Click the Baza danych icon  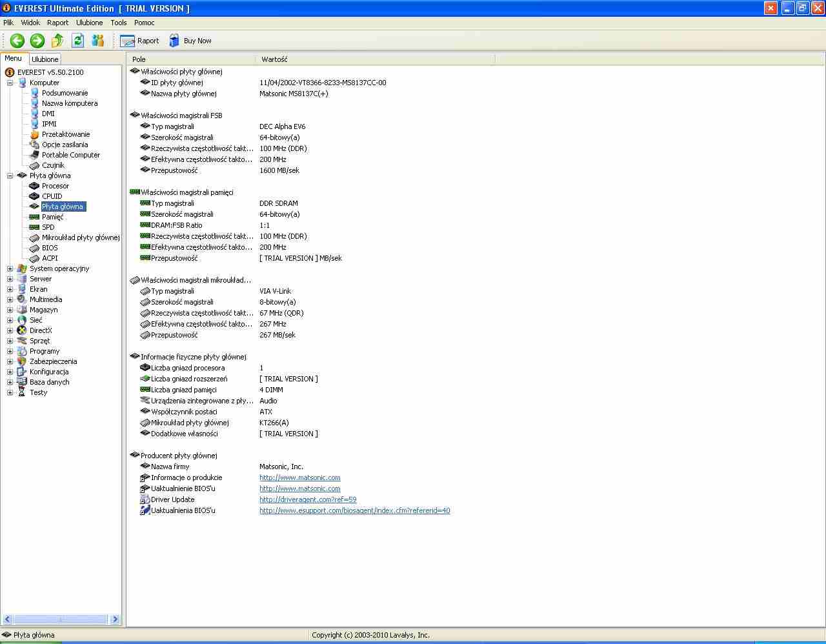[22, 382]
